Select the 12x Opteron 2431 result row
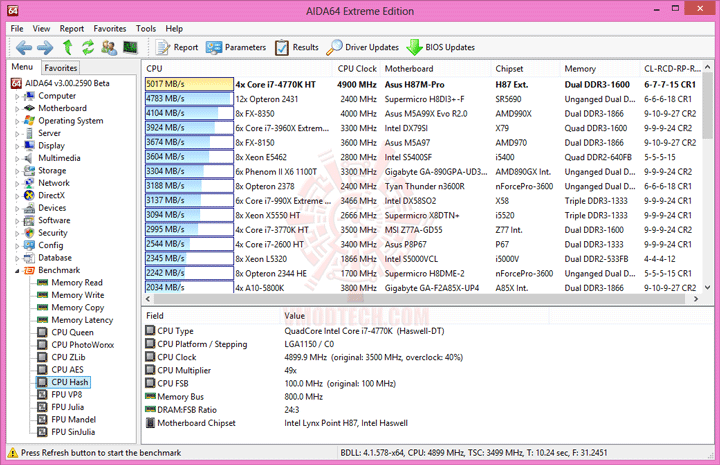 point(422,99)
